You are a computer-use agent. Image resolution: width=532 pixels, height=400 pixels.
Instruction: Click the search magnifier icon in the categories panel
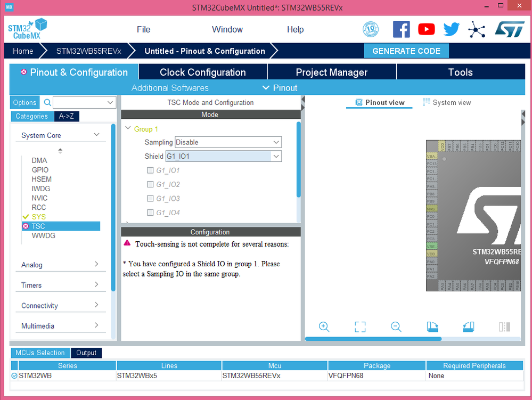click(x=47, y=102)
